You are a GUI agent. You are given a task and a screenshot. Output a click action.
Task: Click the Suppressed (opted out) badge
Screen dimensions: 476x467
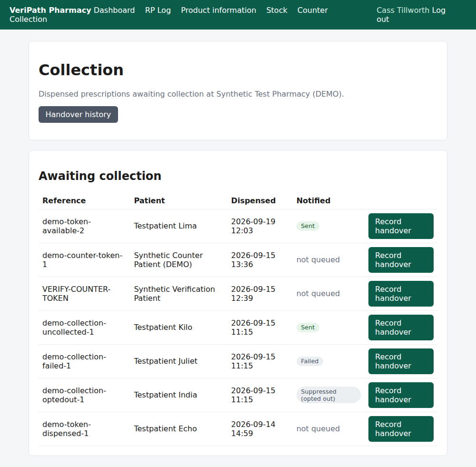pos(328,395)
